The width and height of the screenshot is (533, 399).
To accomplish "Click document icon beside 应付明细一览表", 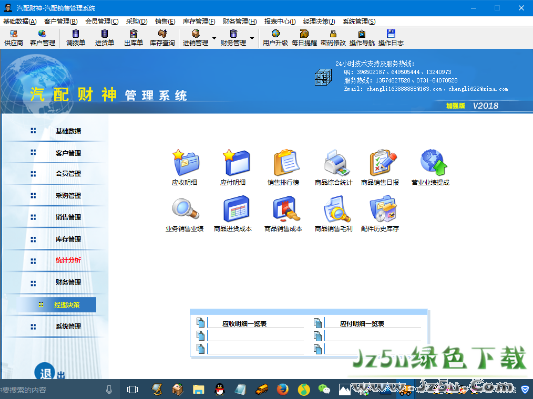I will 318,323.
